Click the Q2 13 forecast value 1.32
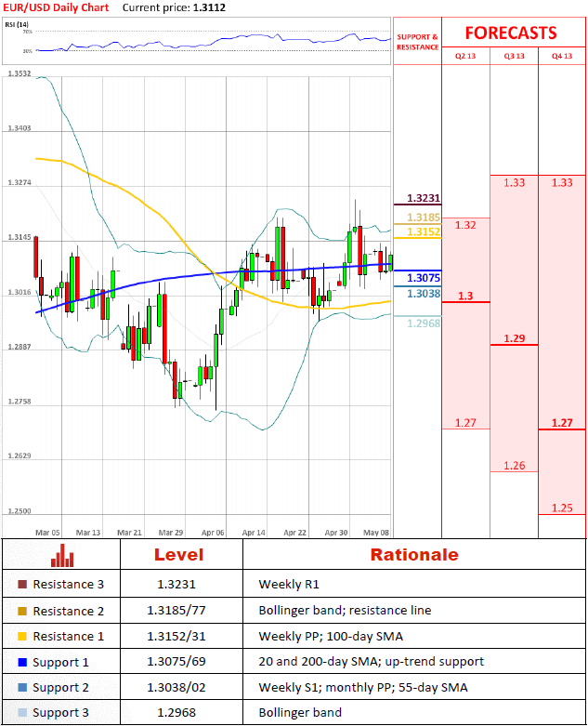 pyautogui.click(x=465, y=225)
